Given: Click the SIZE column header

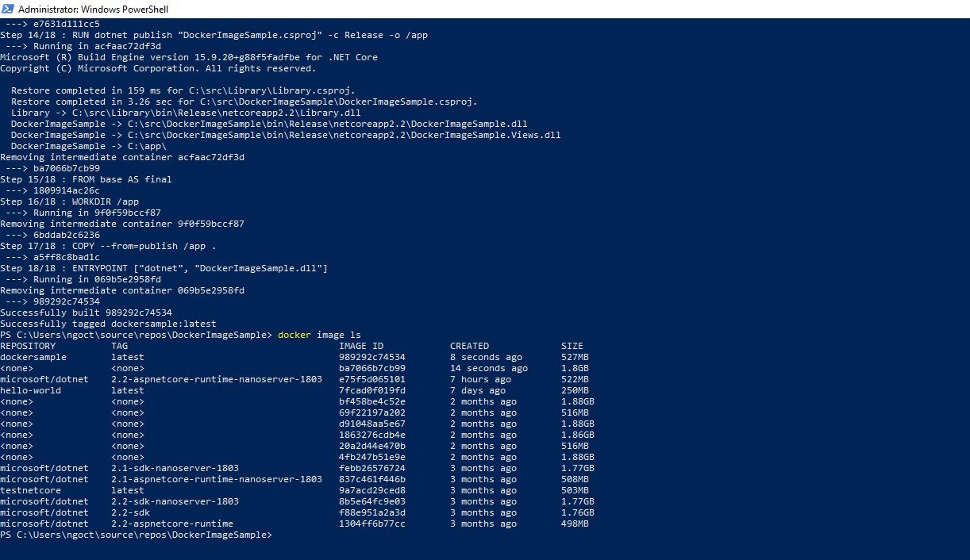Looking at the screenshot, I should [x=572, y=346].
